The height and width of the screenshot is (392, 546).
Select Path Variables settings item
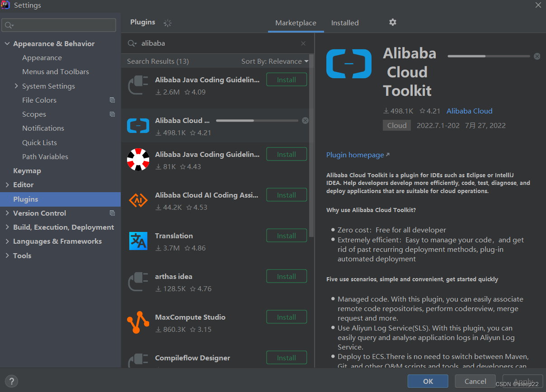pyautogui.click(x=45, y=157)
